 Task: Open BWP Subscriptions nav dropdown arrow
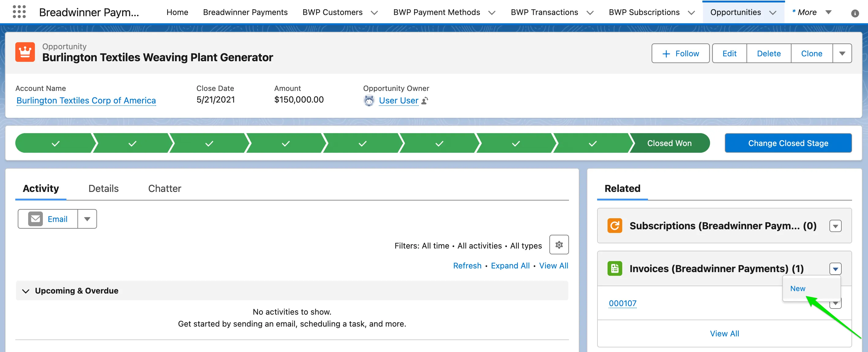point(691,13)
